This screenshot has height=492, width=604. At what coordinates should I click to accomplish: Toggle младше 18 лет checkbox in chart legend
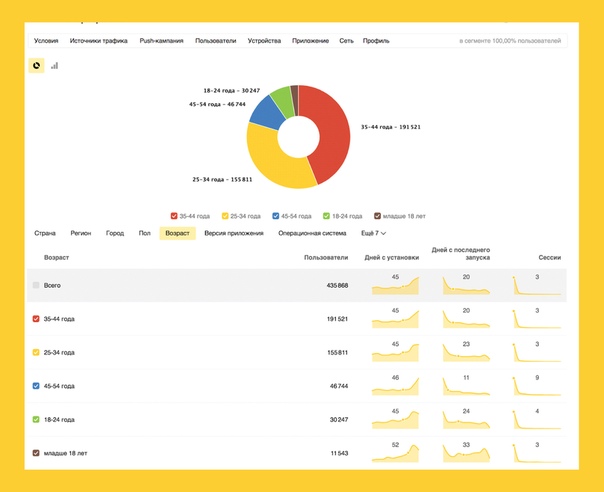pyautogui.click(x=378, y=216)
